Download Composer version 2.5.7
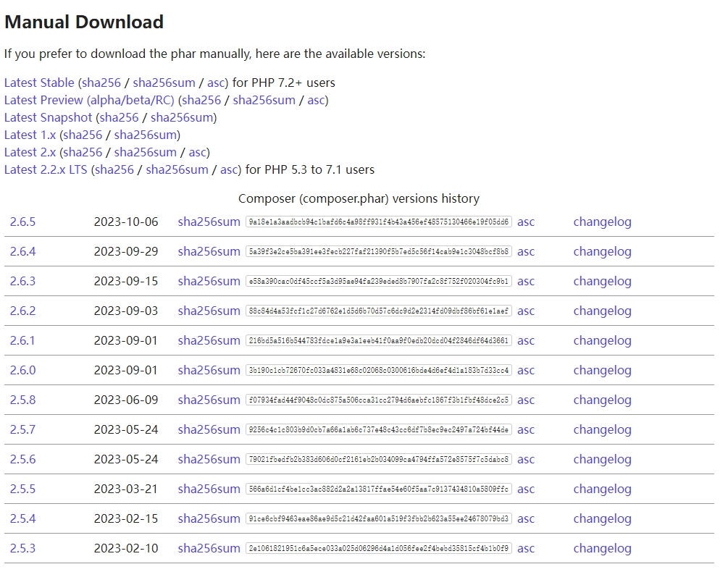The image size is (728, 572). [x=22, y=429]
